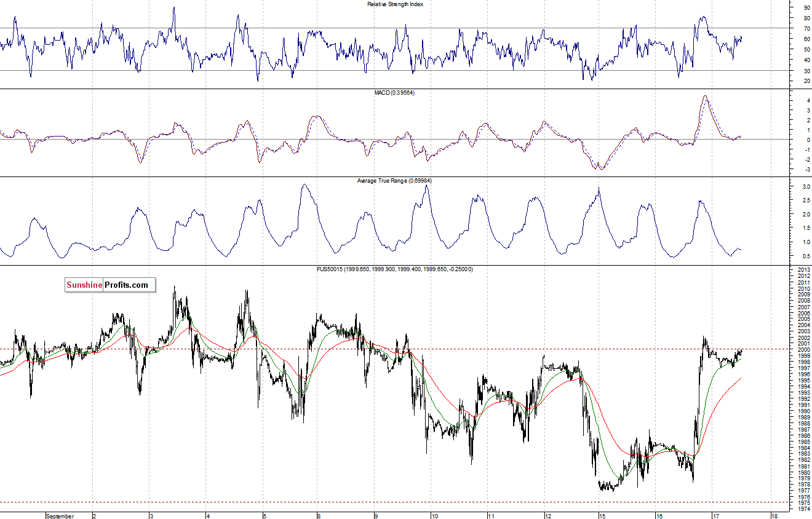Click the 2010 price on the price scale
This screenshot has width=812, height=519.
[x=803, y=288]
